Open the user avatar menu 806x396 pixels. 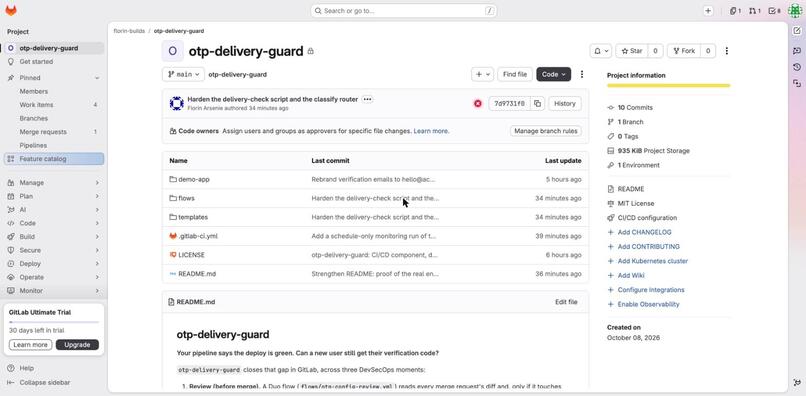tap(795, 11)
